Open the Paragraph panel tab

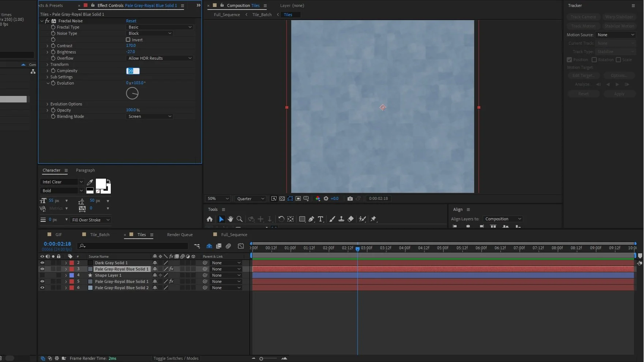coord(85,170)
